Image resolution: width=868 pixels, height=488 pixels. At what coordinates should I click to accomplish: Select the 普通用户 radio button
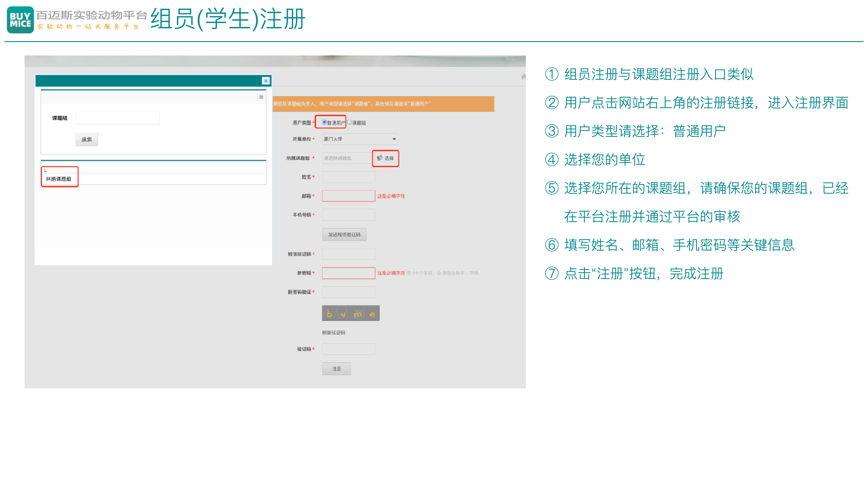(x=324, y=122)
